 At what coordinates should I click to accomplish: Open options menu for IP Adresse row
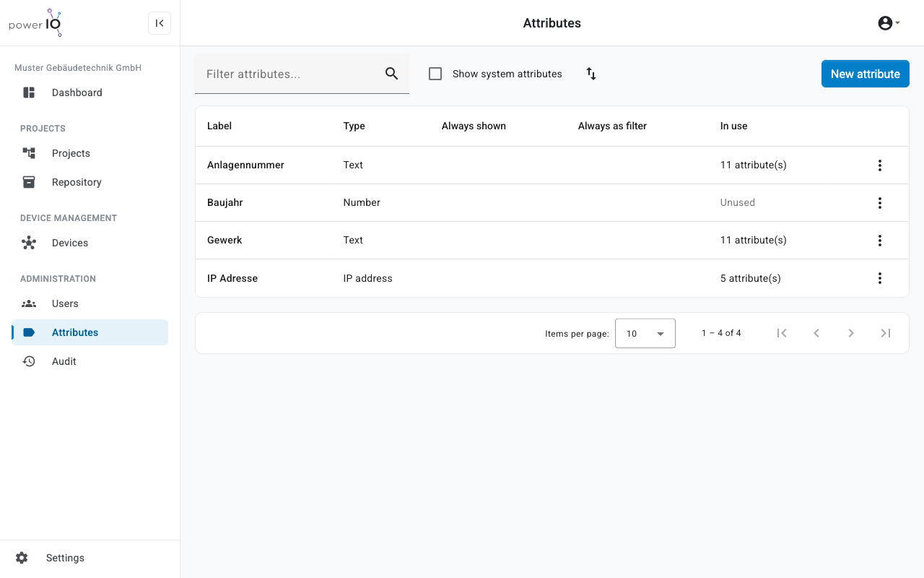(x=880, y=278)
